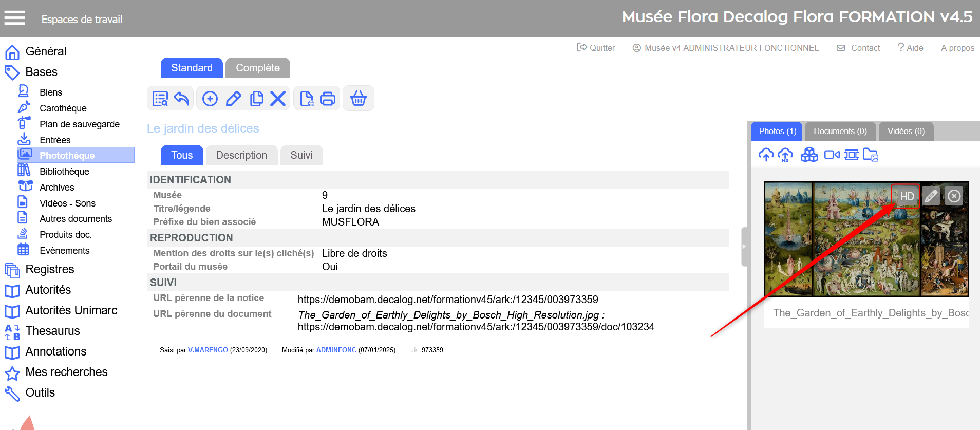Image resolution: width=980 pixels, height=430 pixels.
Task: Click the ADMINFONC modifier link
Action: (x=336, y=350)
